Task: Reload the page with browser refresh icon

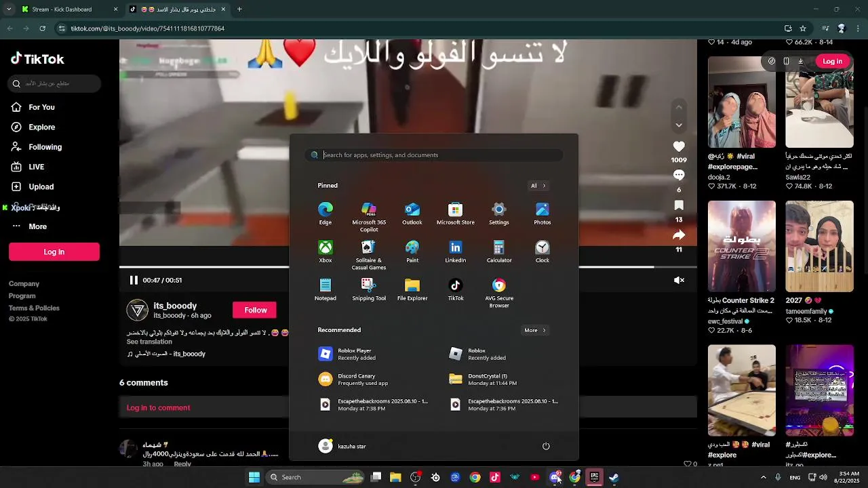Action: coord(42,28)
